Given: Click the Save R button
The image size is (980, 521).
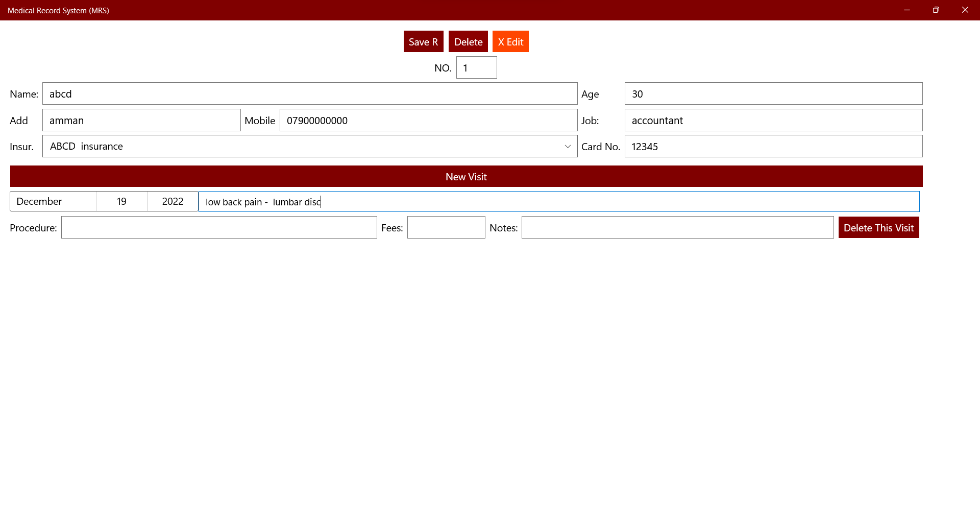Looking at the screenshot, I should tap(423, 41).
